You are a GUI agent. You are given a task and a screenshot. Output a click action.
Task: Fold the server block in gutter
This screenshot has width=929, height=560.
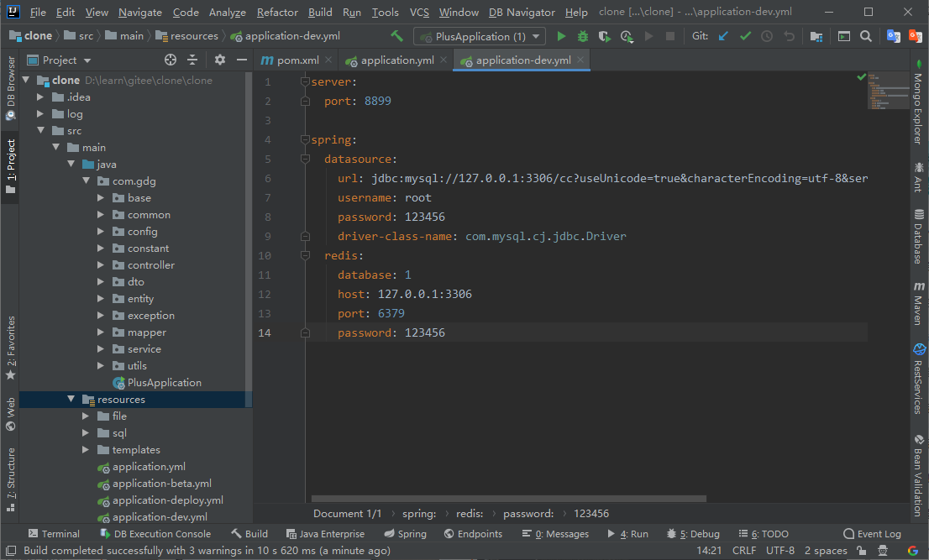(x=305, y=81)
